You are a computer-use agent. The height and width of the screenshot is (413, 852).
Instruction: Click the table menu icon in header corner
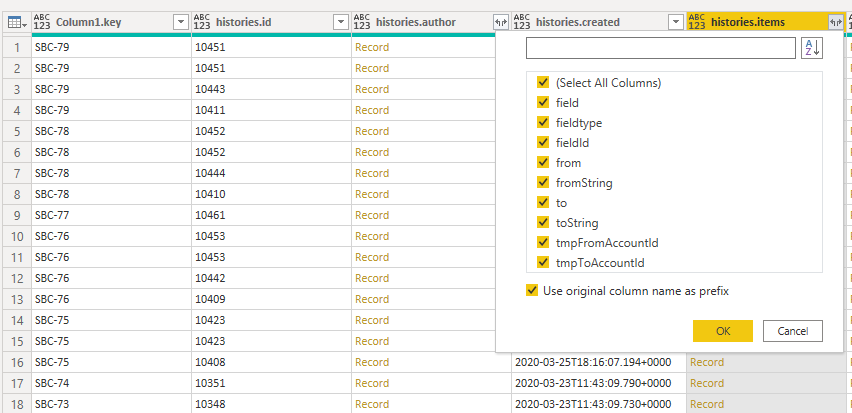[14, 22]
